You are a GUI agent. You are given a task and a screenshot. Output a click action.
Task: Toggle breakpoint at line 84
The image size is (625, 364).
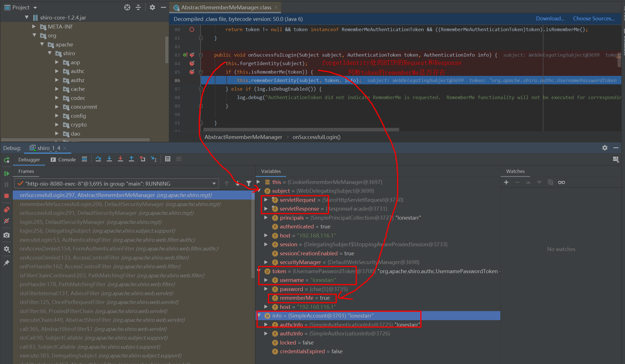[x=192, y=63]
